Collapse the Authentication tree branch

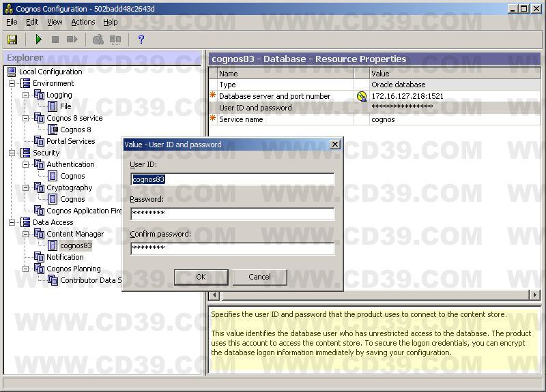[26, 164]
